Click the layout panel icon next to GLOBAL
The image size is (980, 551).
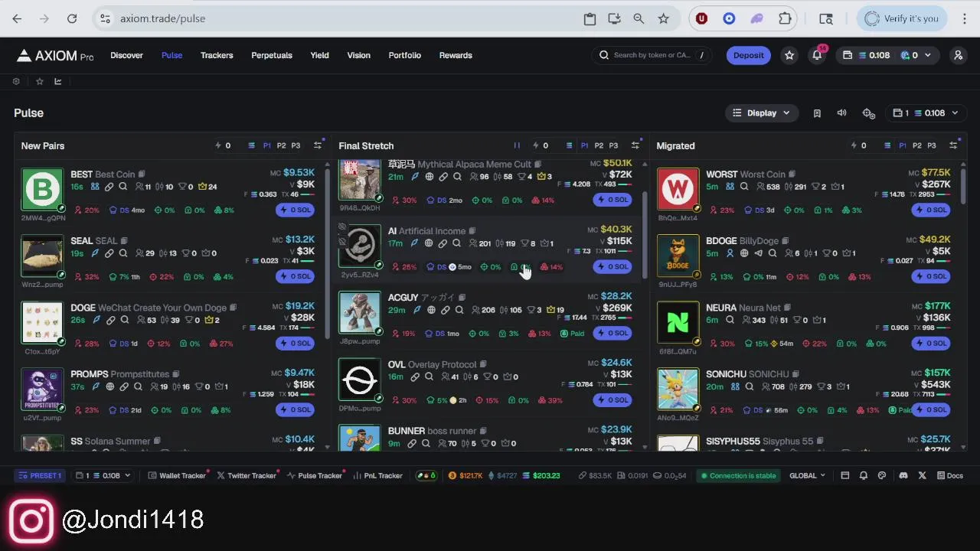845,475
